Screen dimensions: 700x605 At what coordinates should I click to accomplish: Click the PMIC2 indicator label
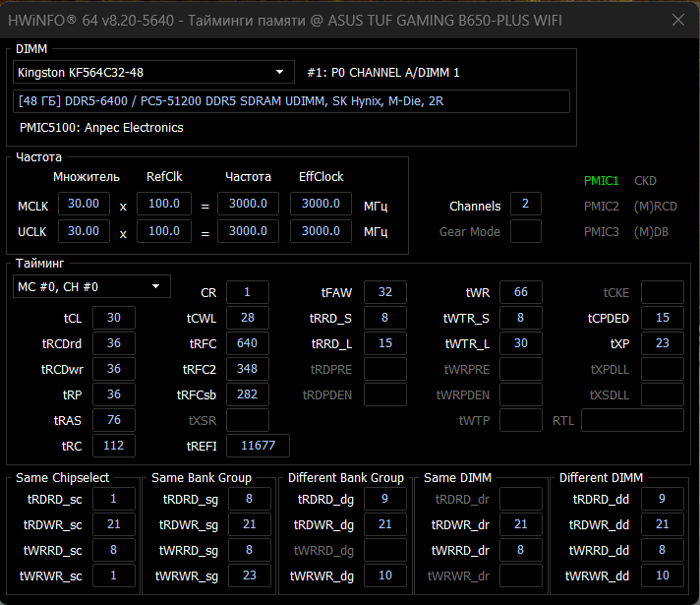click(x=602, y=206)
